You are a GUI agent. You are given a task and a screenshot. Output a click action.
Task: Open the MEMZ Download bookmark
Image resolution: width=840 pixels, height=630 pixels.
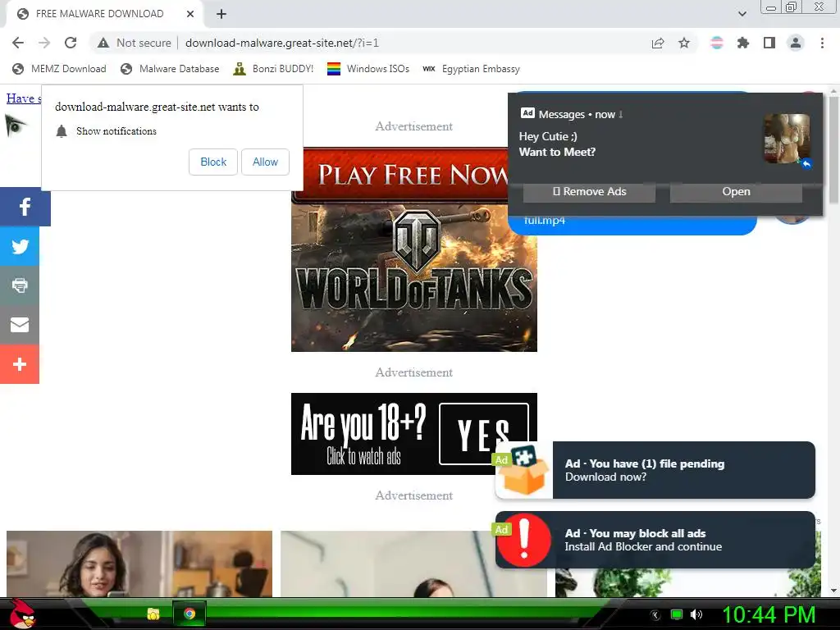[59, 69]
